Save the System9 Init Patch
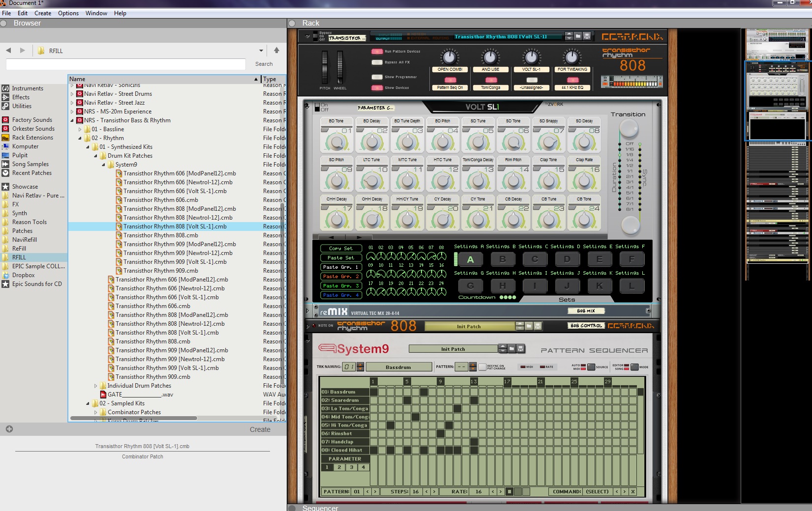Image resolution: width=812 pixels, height=511 pixels. coord(521,349)
